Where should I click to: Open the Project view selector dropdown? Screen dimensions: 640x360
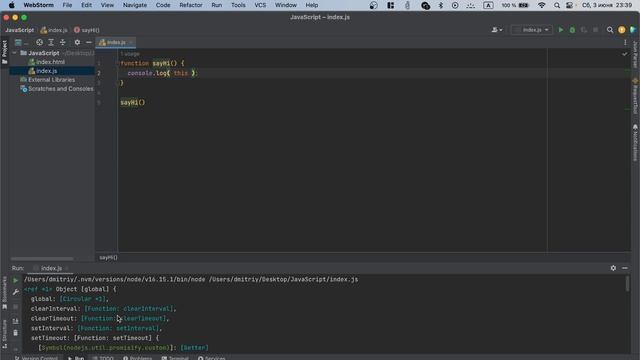point(21,42)
